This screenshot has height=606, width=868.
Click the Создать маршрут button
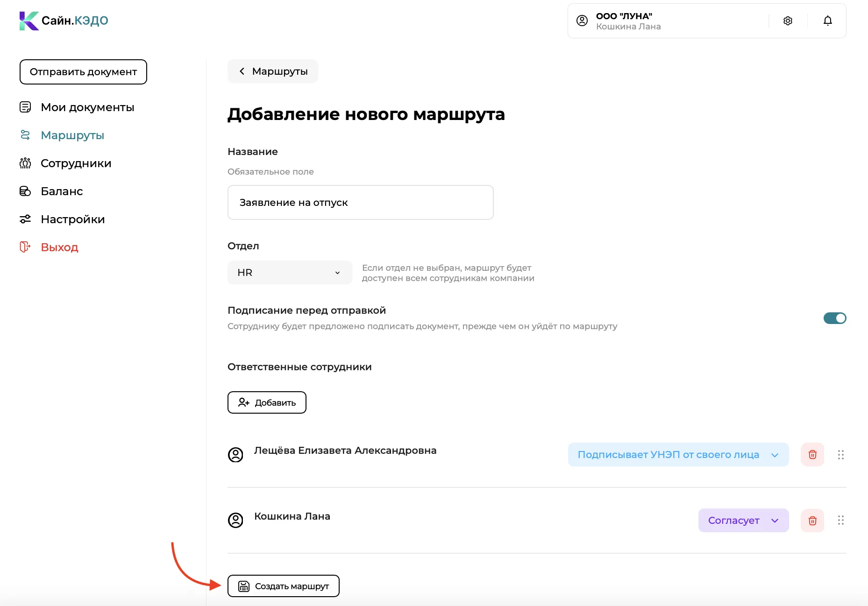[283, 585]
